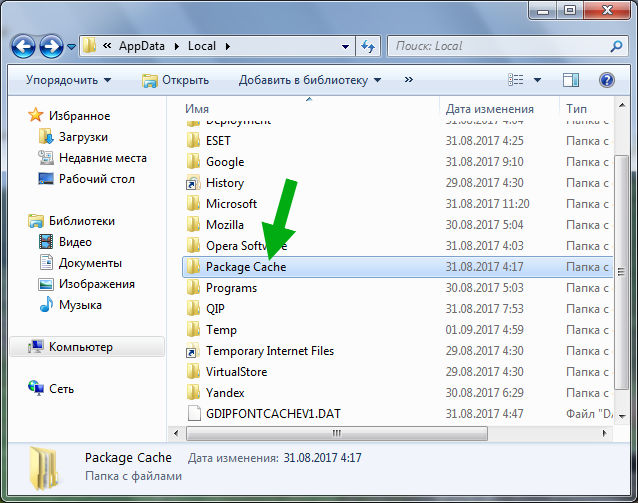The image size is (638, 503).
Task: Select the QIP folder icon
Action: point(193,308)
